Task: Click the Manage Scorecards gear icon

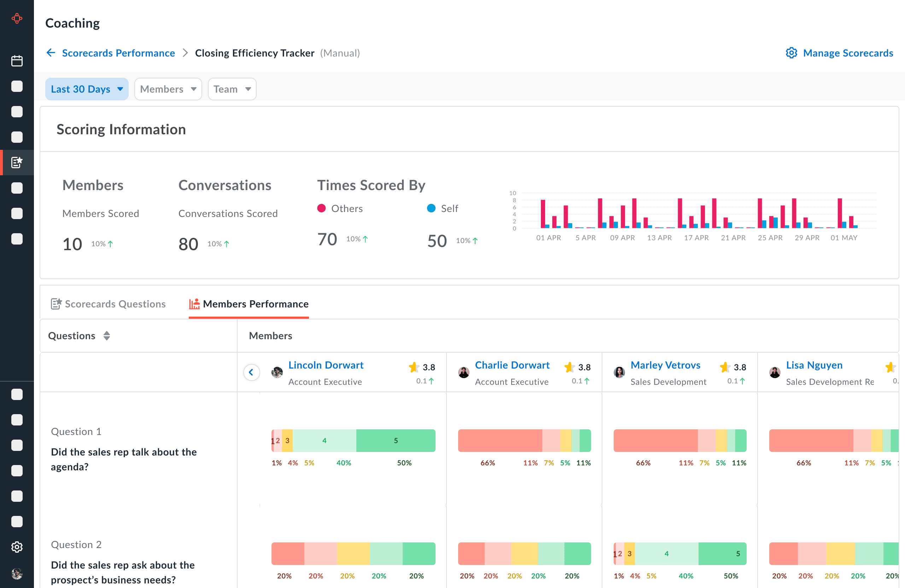Action: tap(791, 53)
